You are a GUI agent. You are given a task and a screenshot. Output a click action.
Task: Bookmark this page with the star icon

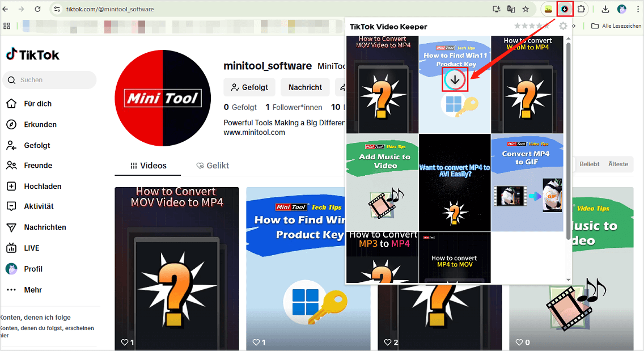click(x=526, y=9)
